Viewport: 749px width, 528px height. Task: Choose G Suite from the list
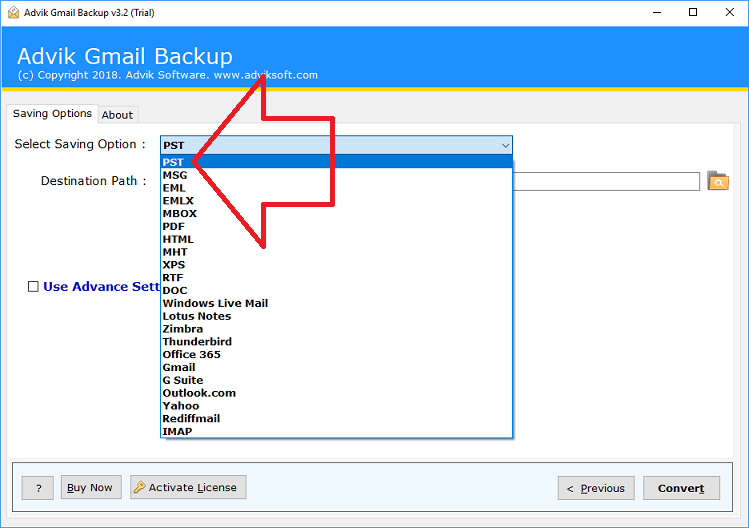(336, 380)
